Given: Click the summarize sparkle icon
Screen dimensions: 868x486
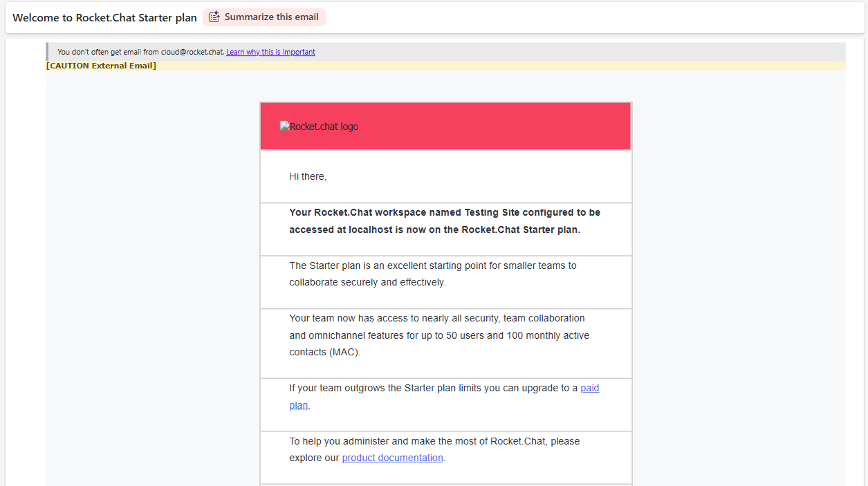Looking at the screenshot, I should tap(214, 17).
